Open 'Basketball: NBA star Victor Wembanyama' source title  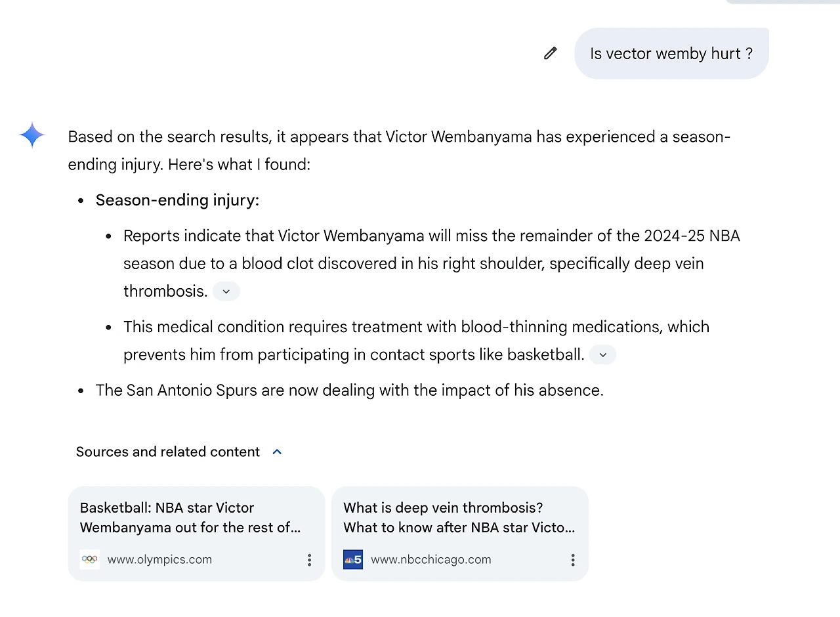pyautogui.click(x=190, y=517)
